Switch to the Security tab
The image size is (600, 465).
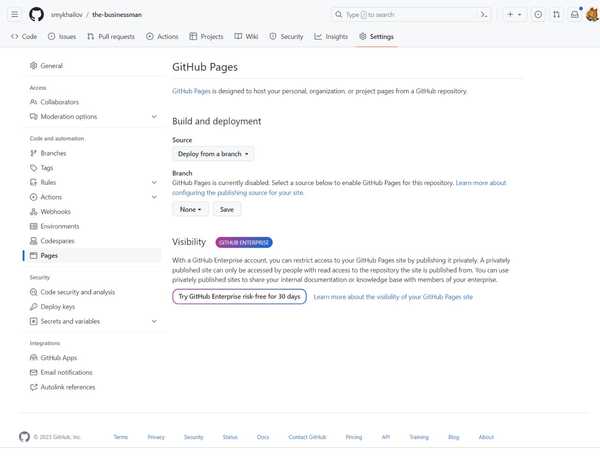(x=286, y=36)
